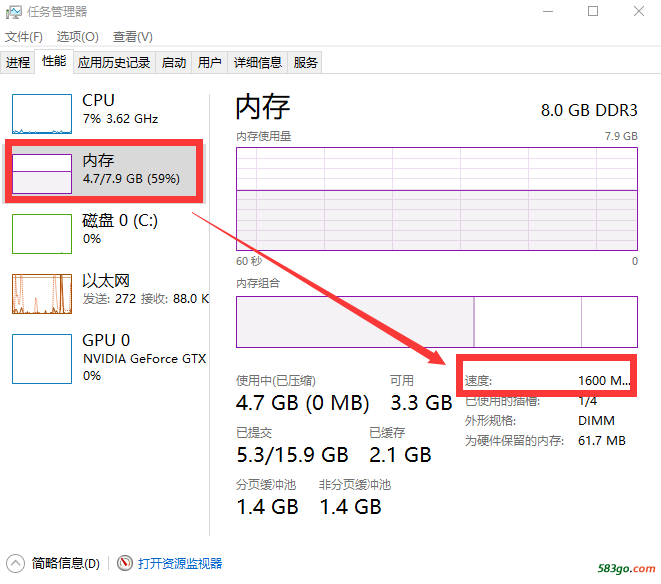Close the Task Manager window

click(639, 11)
